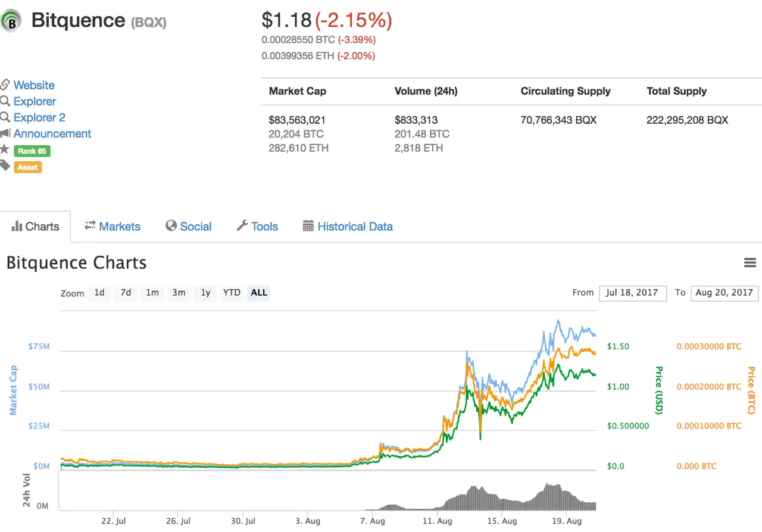Set chart zoom to YTD

232,293
